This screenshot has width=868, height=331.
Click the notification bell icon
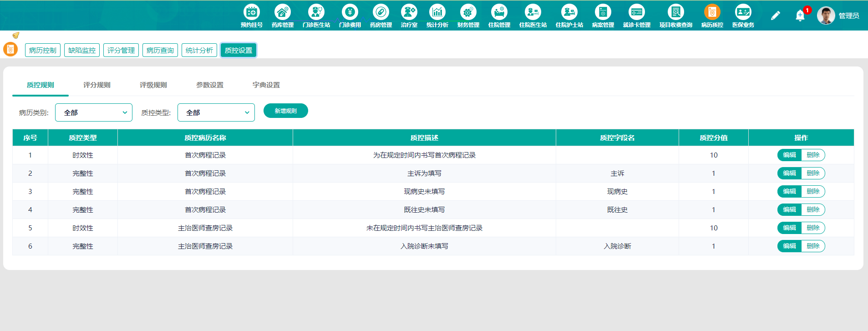pos(800,16)
